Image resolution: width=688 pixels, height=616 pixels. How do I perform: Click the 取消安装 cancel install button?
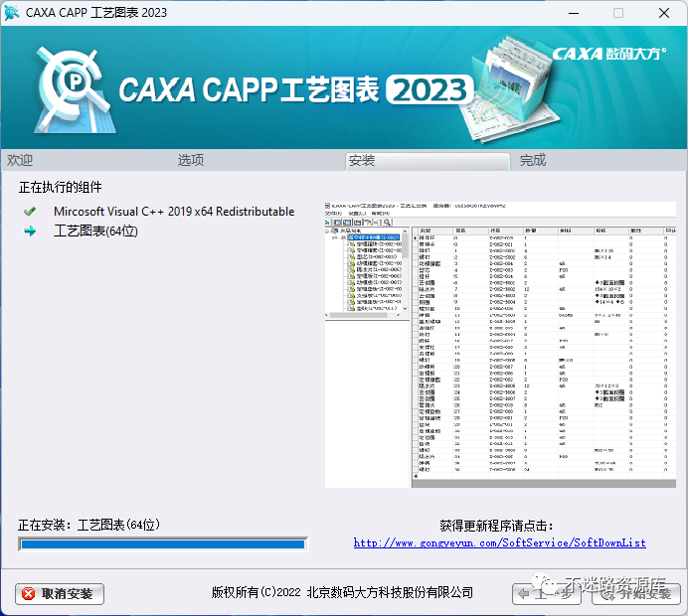[x=60, y=594]
